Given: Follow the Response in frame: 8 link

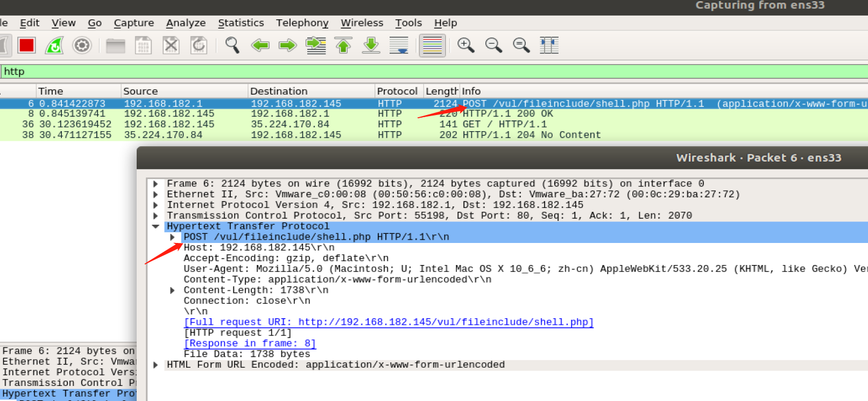Looking at the screenshot, I should click(x=250, y=343).
